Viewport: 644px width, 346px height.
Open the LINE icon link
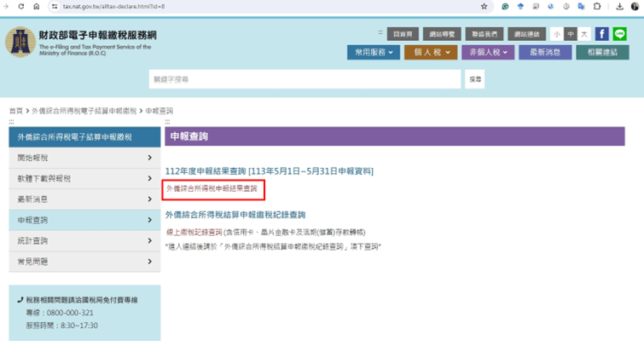[620, 34]
